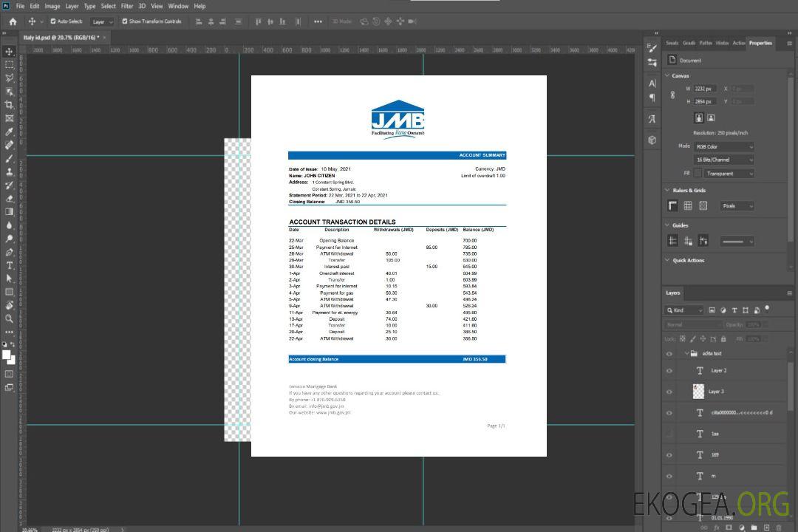Click the canvas Fill color swatch
Image resolution: width=798 pixels, height=532 pixels.
coord(698,173)
